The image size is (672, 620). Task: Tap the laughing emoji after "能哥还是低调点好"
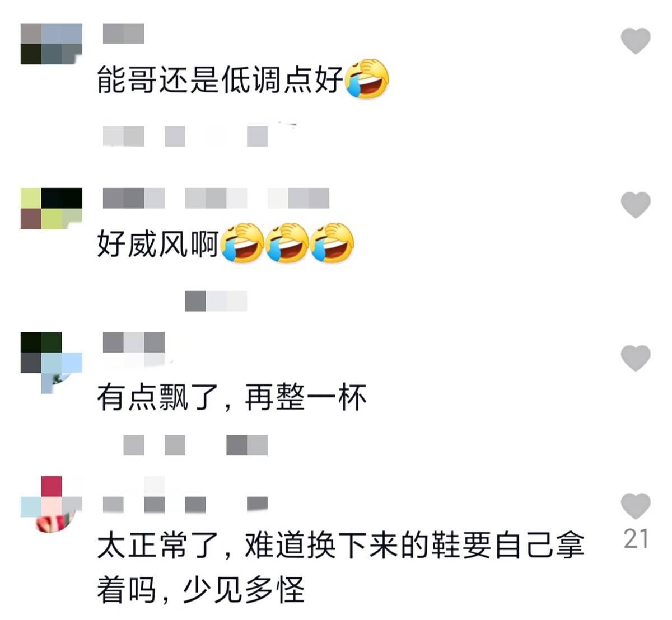[367, 78]
